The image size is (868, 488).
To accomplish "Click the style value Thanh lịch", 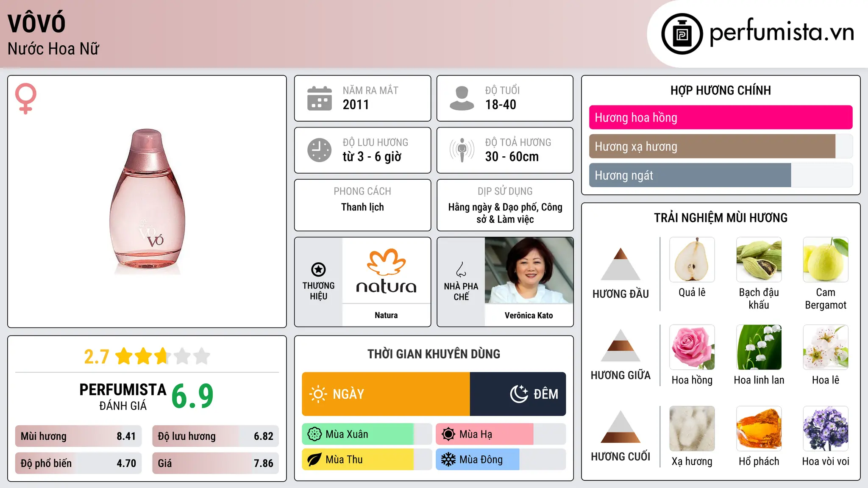I will point(363,207).
